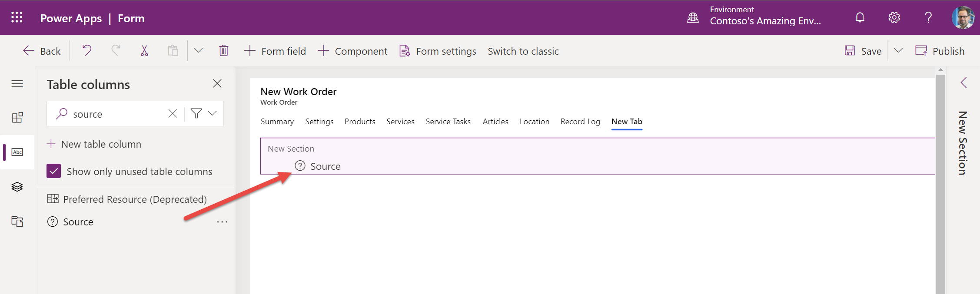The width and height of the screenshot is (980, 294).
Task: Close the Table columns pane
Action: 217,83
